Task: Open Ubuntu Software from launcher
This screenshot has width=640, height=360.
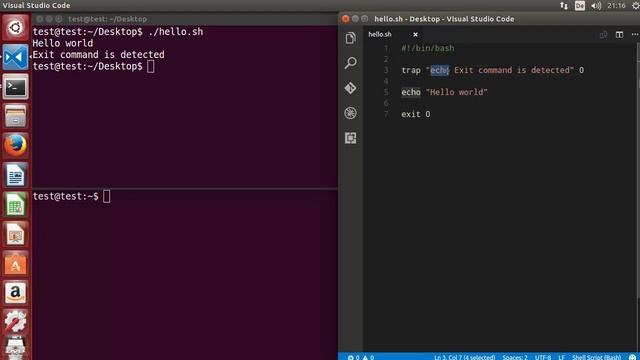Action: point(16,263)
